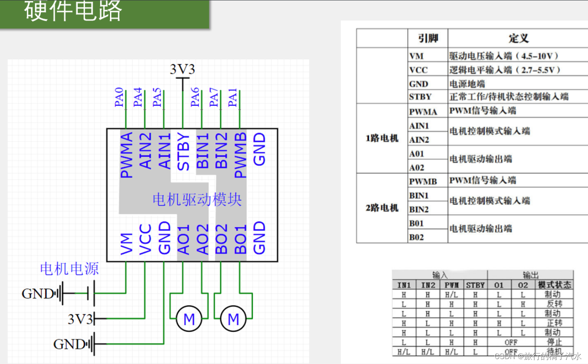The image size is (588, 364).
Task: Click the 1路电机 group cell
Action: pos(382,138)
